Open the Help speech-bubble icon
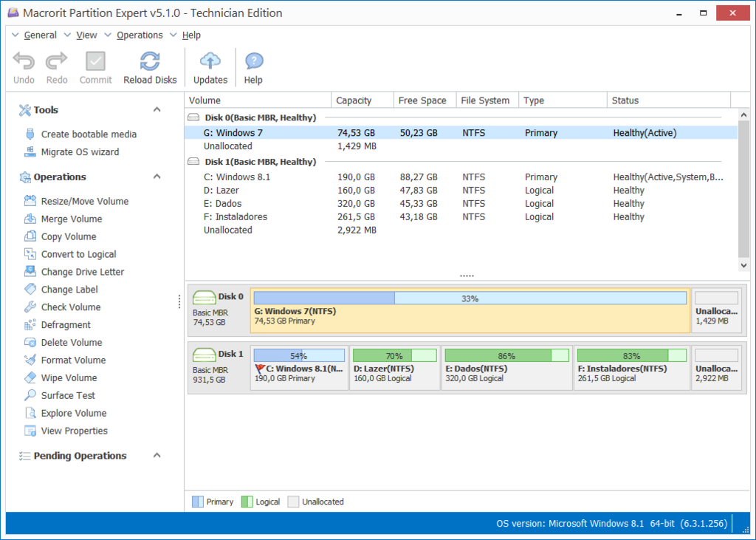756x540 pixels. coord(254,61)
